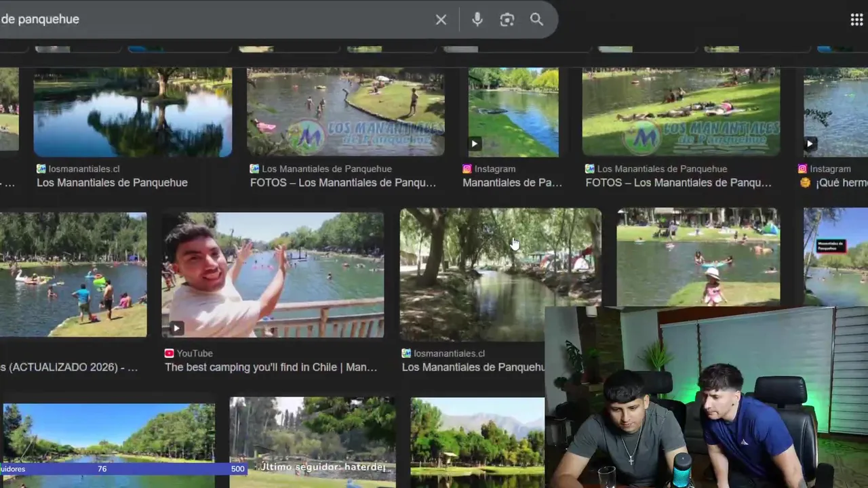Click the 'Instagram' source label under lawn video

tap(495, 169)
